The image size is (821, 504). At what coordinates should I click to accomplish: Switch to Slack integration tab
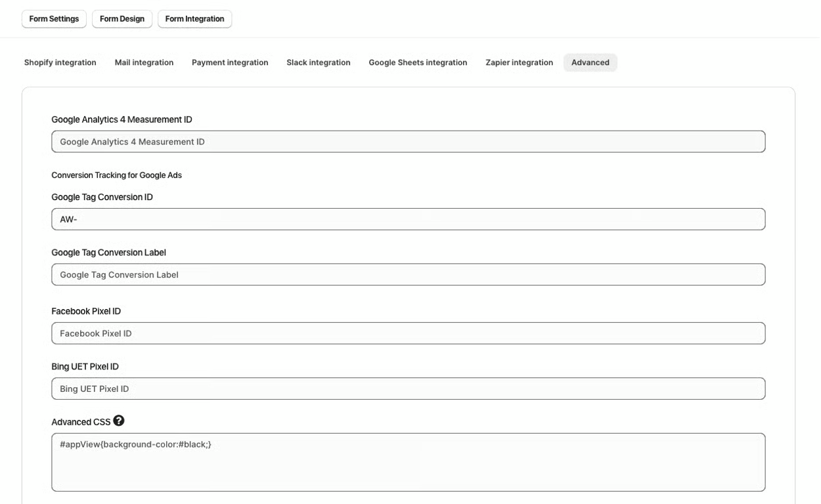click(x=319, y=62)
